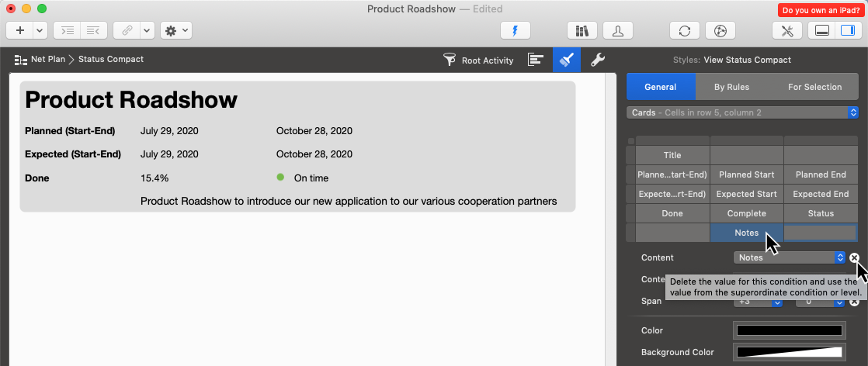Image resolution: width=868 pixels, height=366 pixels.
Task: Switch to the By Rules tab
Action: tap(731, 87)
